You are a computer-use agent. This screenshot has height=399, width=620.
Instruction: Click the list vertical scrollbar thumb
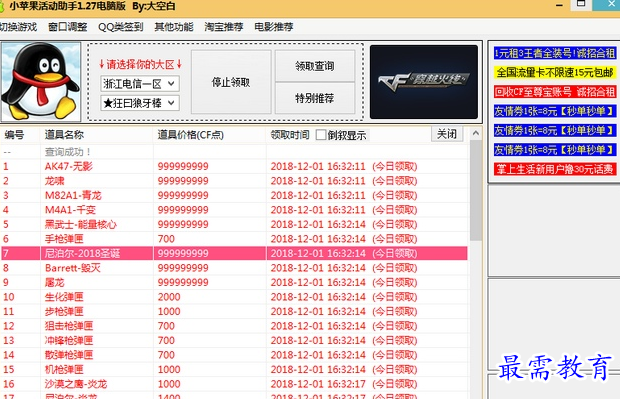click(x=476, y=190)
